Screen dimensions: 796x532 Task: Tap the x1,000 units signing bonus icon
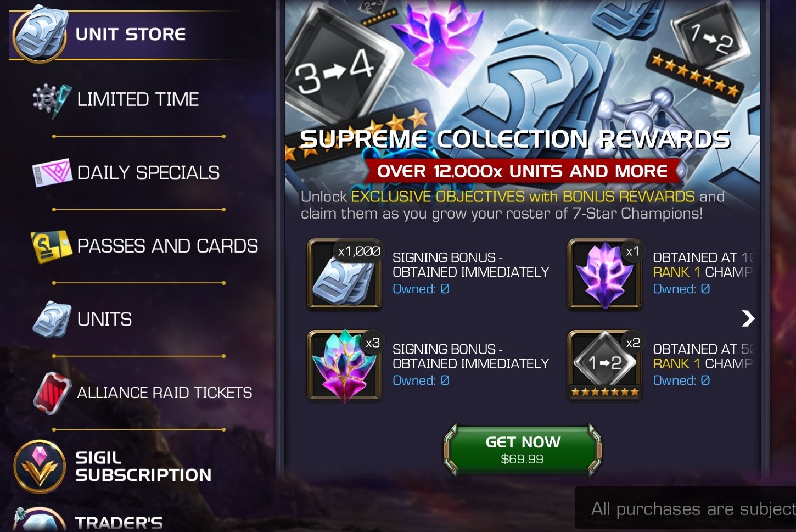tap(344, 273)
